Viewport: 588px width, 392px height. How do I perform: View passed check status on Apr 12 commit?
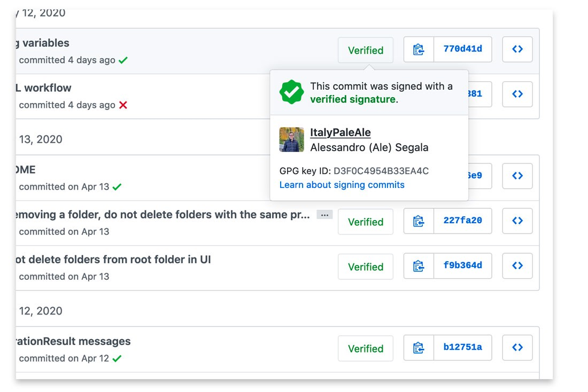[117, 359]
